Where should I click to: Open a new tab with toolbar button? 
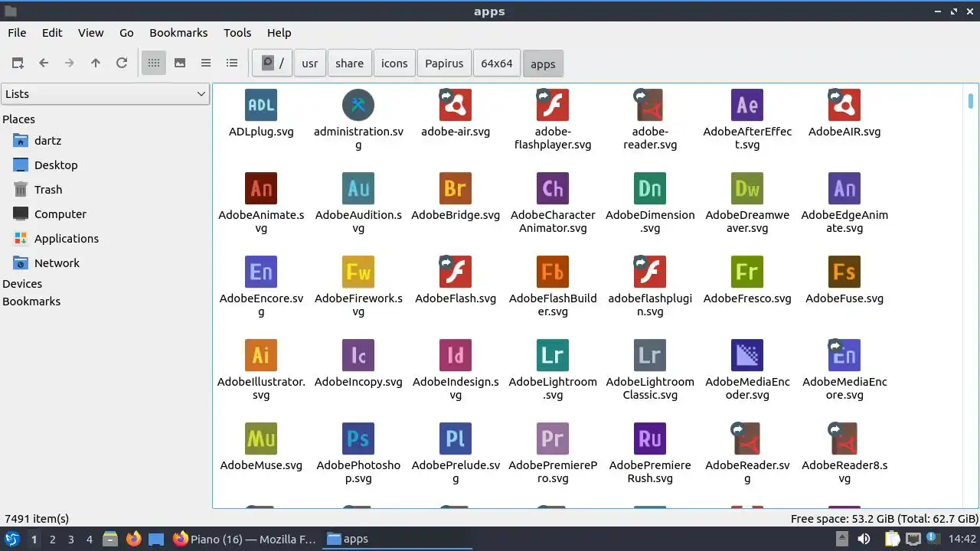tap(18, 63)
